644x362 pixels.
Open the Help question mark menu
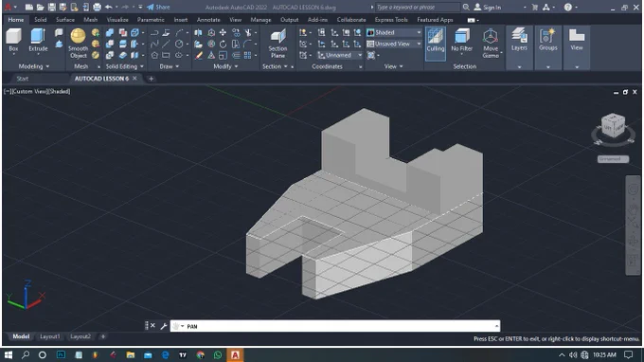pyautogui.click(x=568, y=7)
